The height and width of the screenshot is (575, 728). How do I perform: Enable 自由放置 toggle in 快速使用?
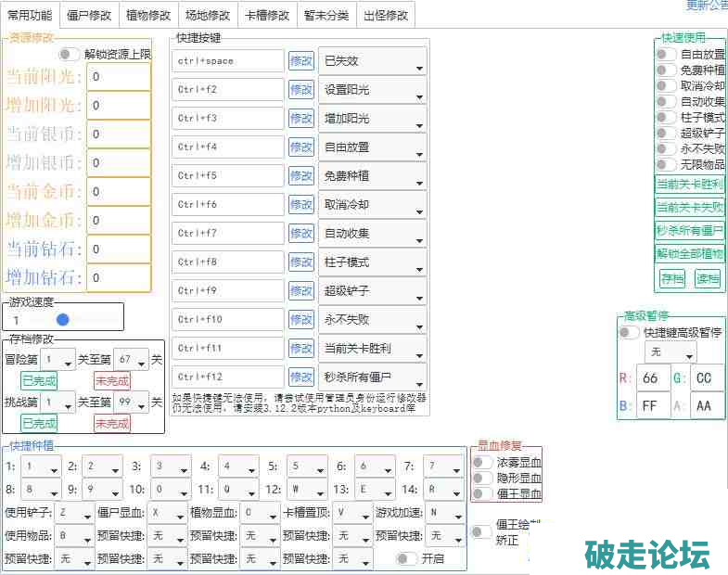point(665,54)
